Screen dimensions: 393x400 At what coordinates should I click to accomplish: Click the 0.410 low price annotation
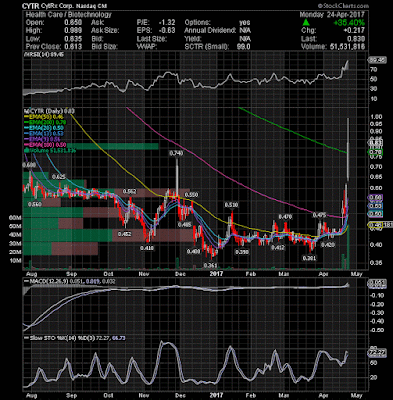(146, 248)
